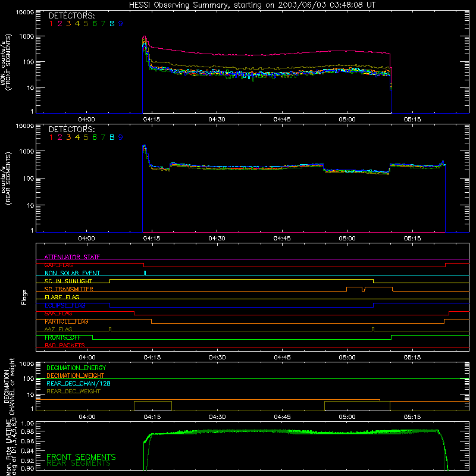The image size is (476, 476).
Task: Click the REAR_DEC_CHAN/128 legend label
Action: [79, 383]
